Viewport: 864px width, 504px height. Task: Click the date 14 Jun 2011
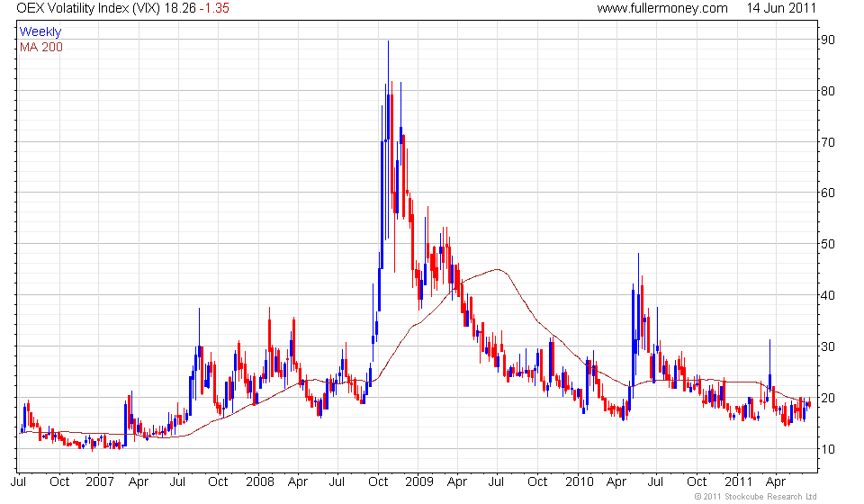[x=781, y=8]
